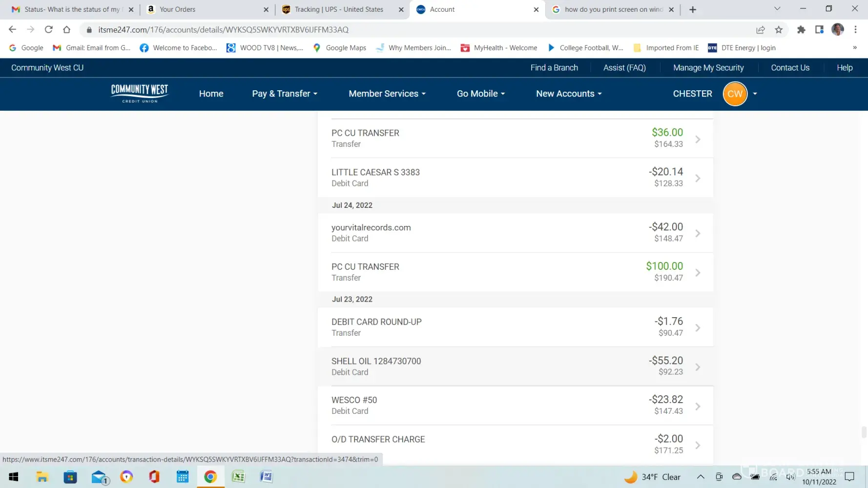Switch to the Tracking UPS tab
Viewport: 868px width, 488px height.
[x=339, y=9]
